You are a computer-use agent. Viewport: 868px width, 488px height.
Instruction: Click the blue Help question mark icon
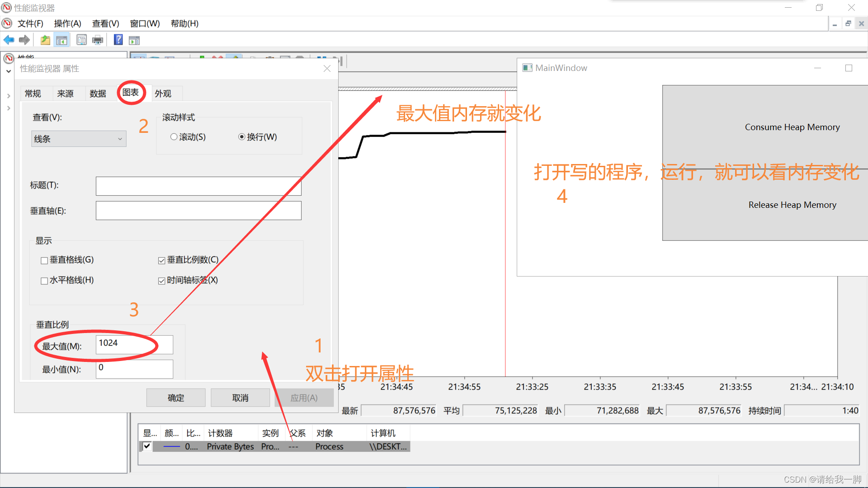[118, 40]
